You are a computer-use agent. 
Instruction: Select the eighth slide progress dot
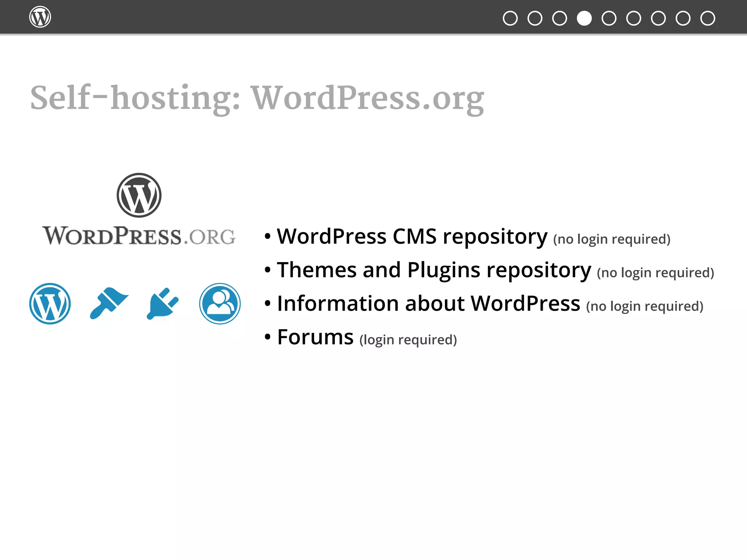click(683, 18)
